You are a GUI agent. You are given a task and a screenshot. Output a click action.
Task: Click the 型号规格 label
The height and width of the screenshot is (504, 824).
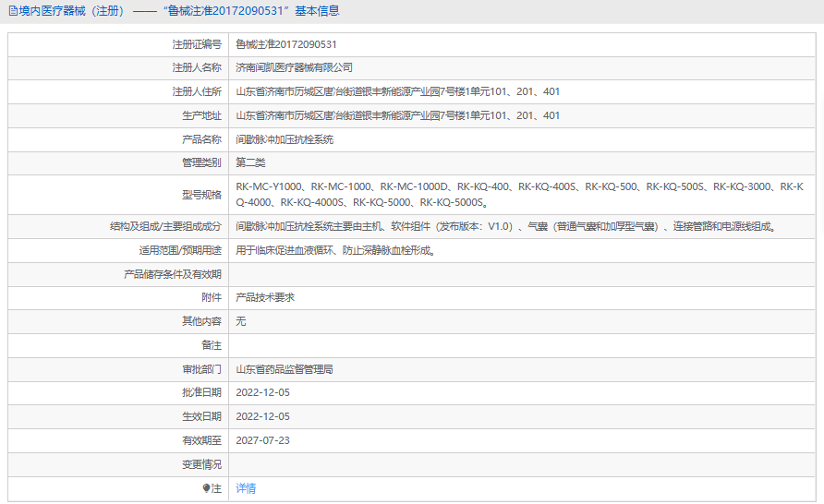[201, 195]
